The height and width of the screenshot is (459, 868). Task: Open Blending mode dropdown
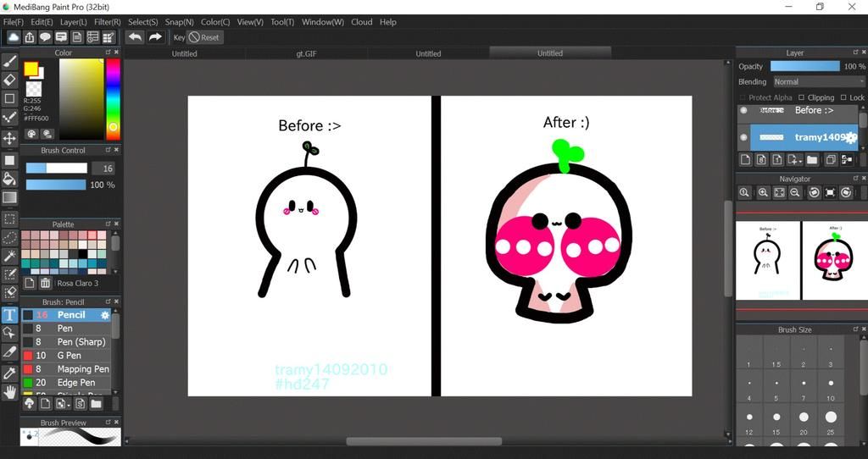[818, 82]
